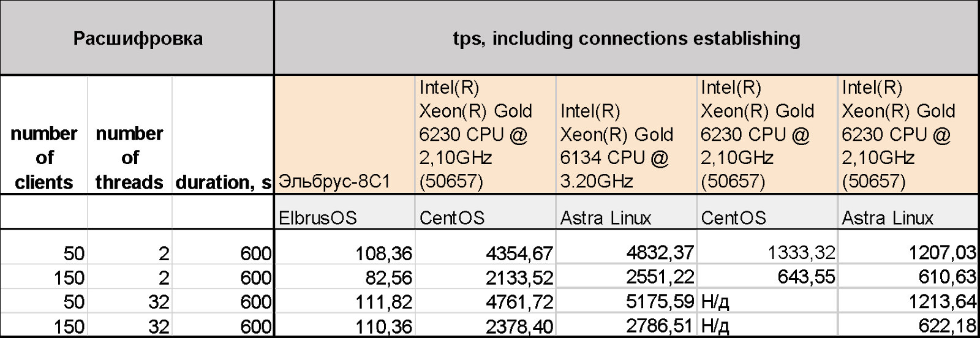Click the cell with value 108,36

click(345, 252)
